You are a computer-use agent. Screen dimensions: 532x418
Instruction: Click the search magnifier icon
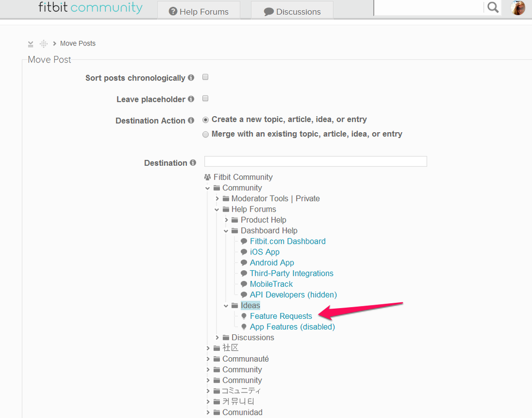coord(493,7)
